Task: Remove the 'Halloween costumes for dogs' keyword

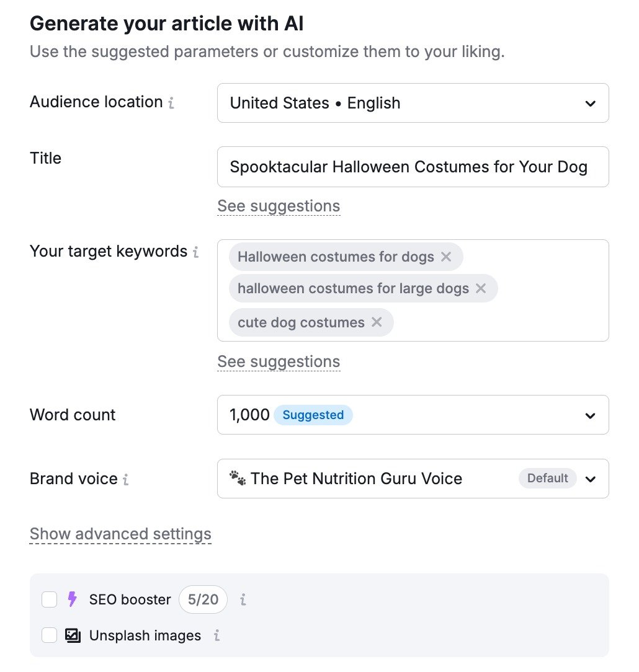Action: click(x=446, y=257)
